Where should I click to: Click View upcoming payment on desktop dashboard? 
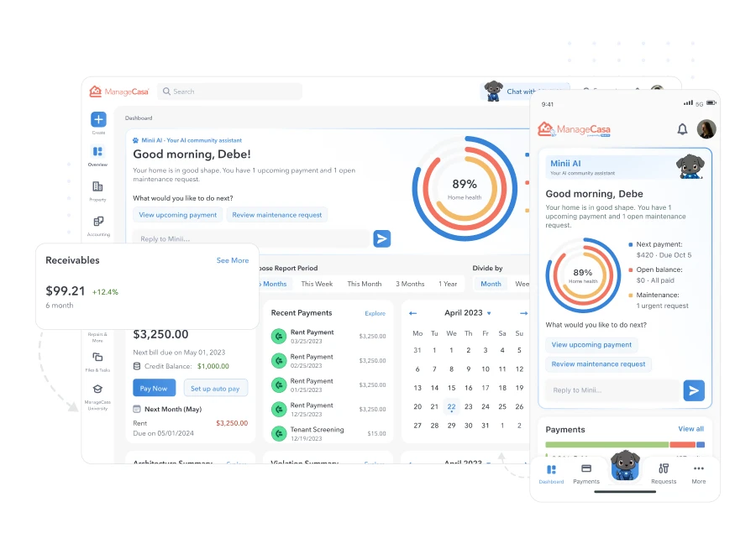[x=178, y=215]
